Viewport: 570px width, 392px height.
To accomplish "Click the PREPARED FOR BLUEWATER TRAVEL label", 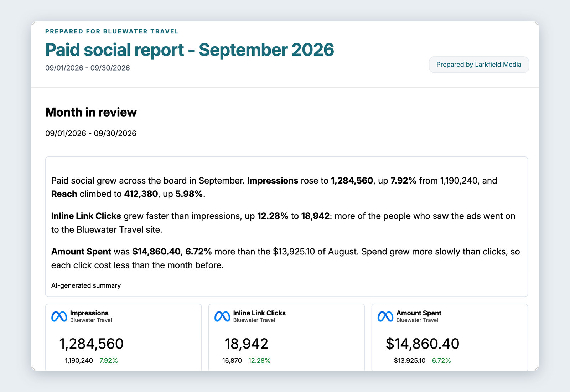I will tap(112, 31).
